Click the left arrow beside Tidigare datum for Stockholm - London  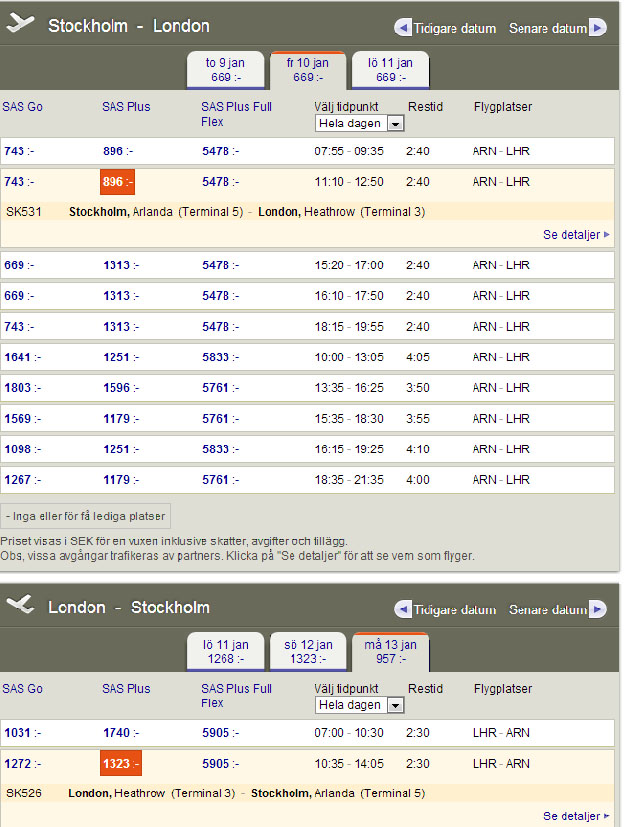[x=403, y=28]
